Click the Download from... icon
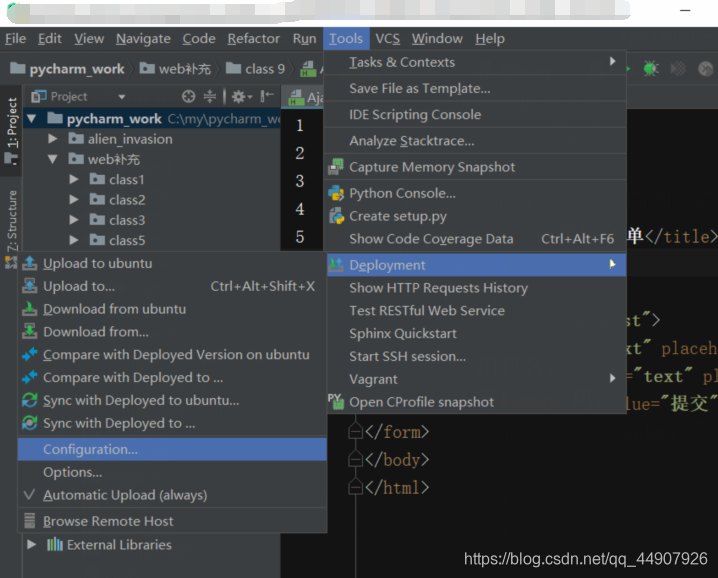Screen dimensions: 718x578 click(30, 331)
